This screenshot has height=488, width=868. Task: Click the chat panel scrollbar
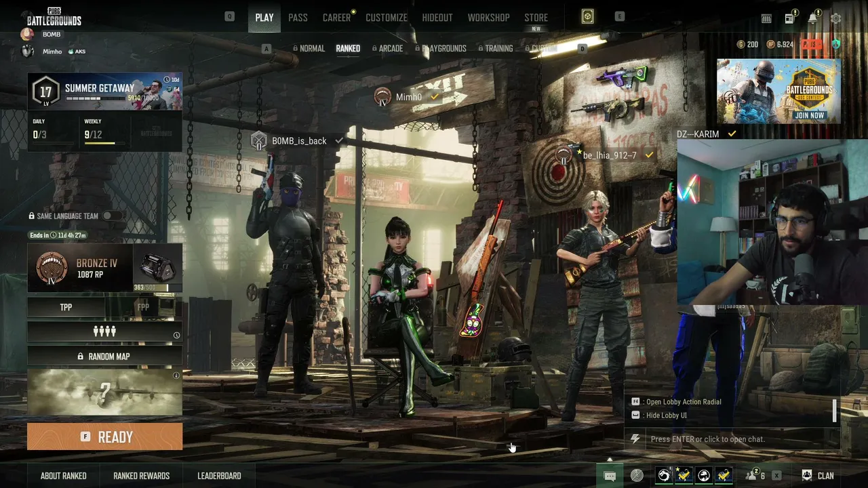(835, 410)
